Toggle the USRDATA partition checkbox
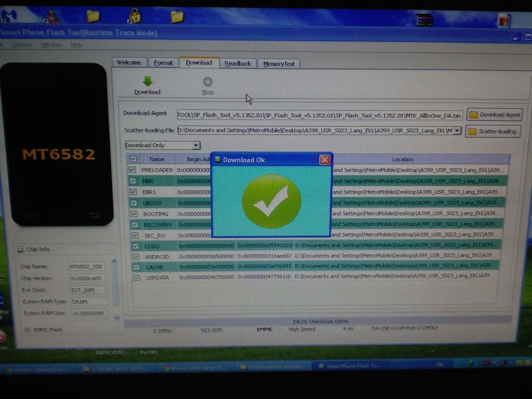This screenshot has height=399, width=532. [x=136, y=277]
